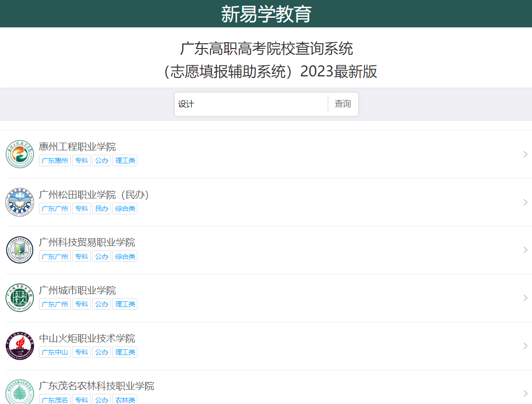Screen dimensions: 532x404
Task: Select the 民办 tag for 广州松田职业学院
Action: coord(101,208)
